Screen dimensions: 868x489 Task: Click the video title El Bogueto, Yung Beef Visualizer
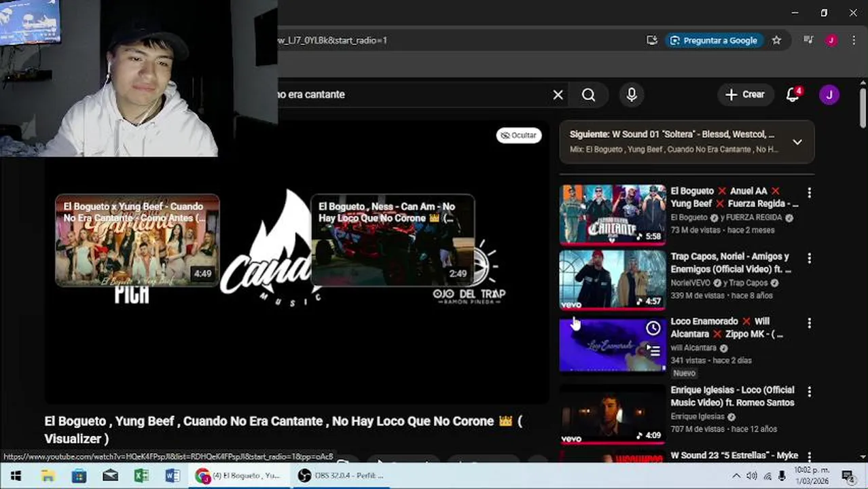pyautogui.click(x=283, y=429)
